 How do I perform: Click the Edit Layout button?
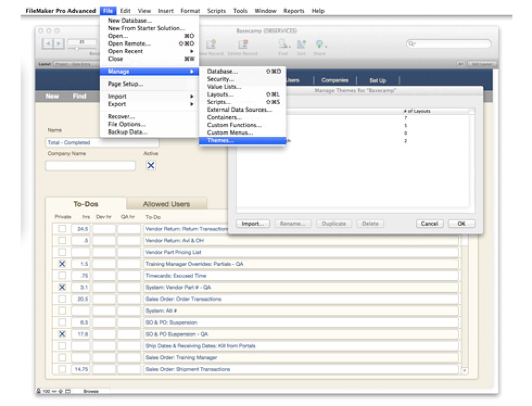point(481,64)
